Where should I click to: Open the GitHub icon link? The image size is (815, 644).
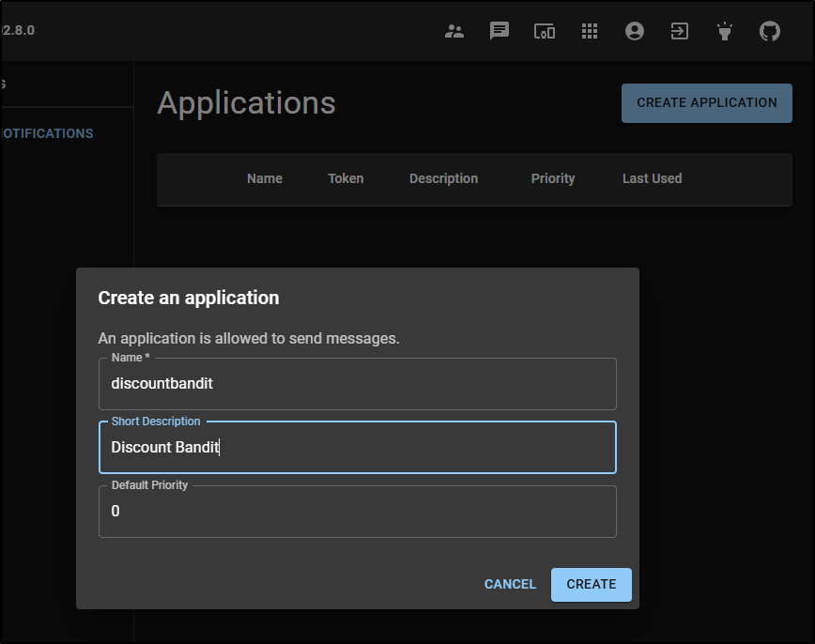(769, 31)
